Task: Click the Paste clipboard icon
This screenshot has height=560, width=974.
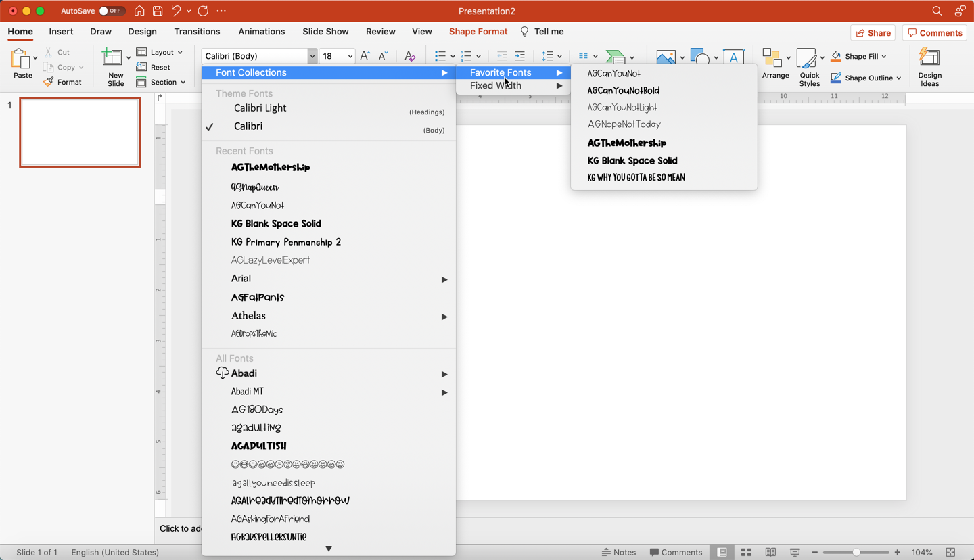Action: coord(21,59)
